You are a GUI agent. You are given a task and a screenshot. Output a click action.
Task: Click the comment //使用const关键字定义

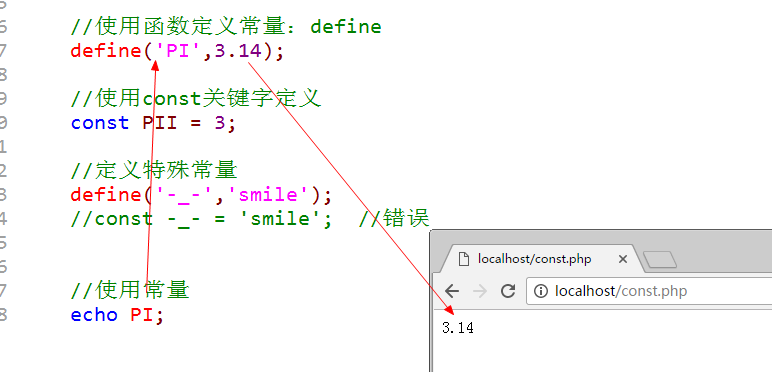196,99
